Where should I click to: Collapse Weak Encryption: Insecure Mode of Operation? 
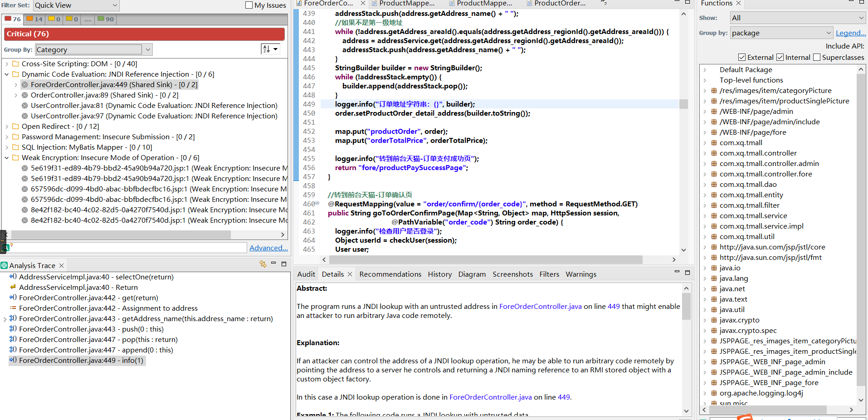(x=7, y=158)
